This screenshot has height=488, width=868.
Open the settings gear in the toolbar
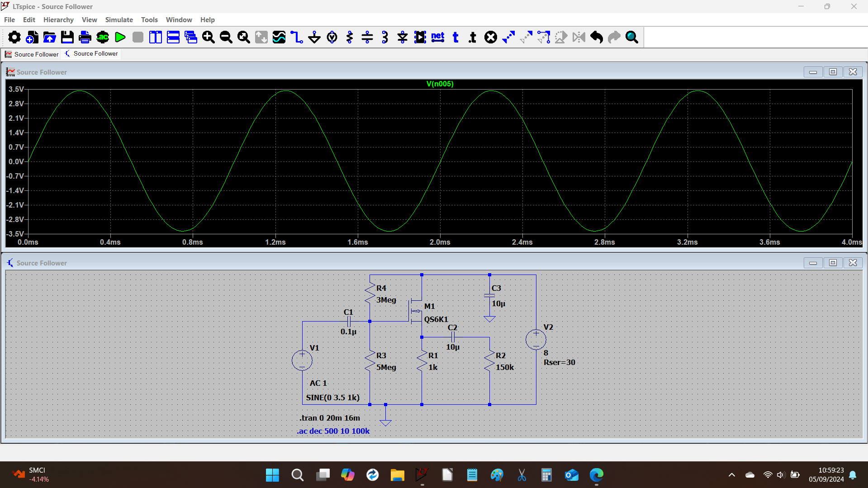pos(14,37)
